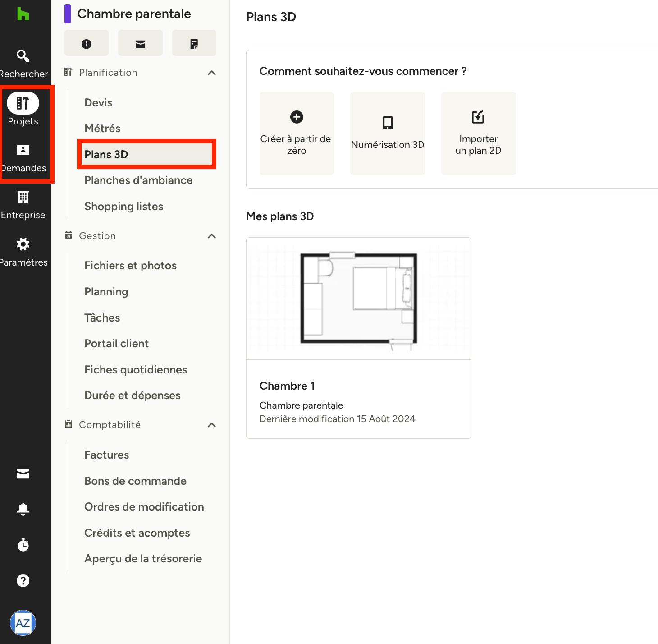Open the Projets sidebar icon

(x=23, y=103)
